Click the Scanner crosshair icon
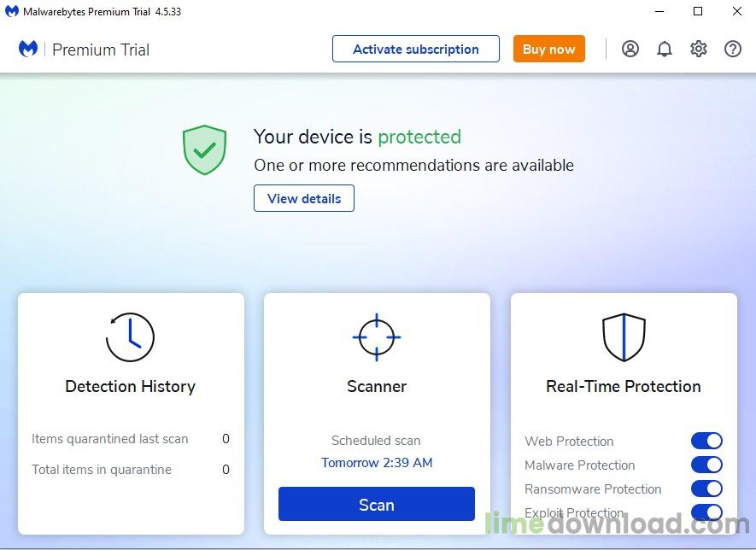 [377, 336]
